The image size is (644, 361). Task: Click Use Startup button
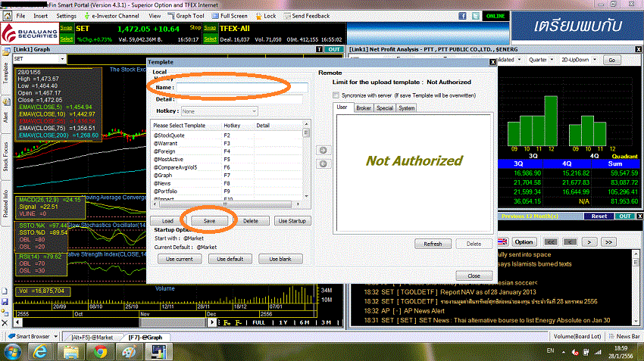coord(292,221)
